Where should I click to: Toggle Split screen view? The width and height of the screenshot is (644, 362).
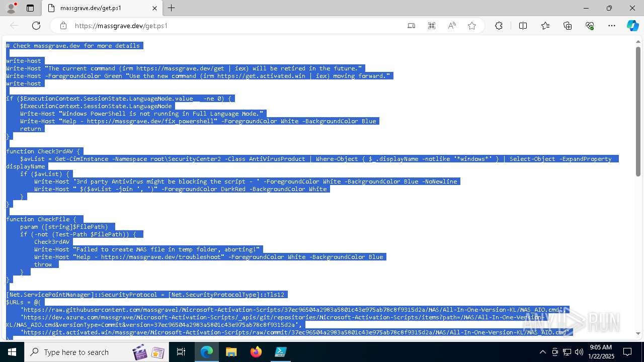[523, 26]
